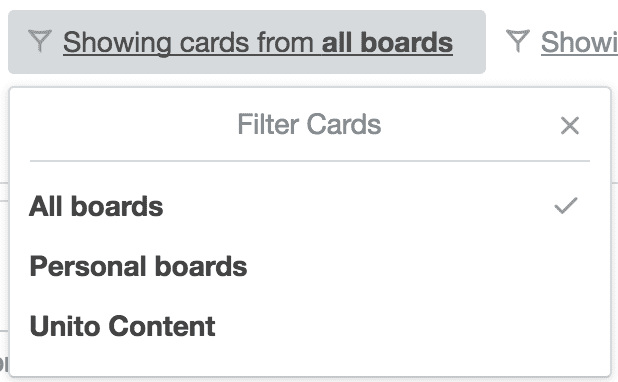Click the word 'Showing' in the highlighted filter

pyautogui.click(x=117, y=43)
